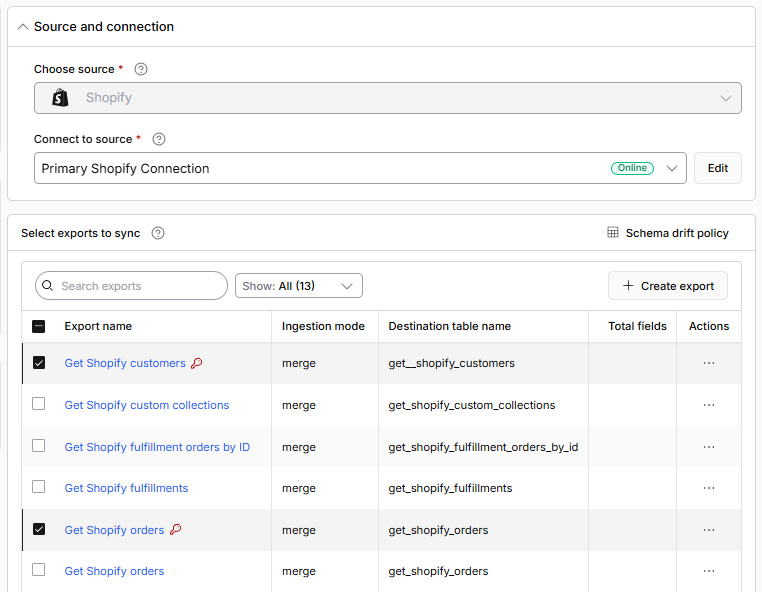Viewport: 762px width, 592px height.
Task: Click the get_shopify_custom_collections table name cell
Action: tap(471, 405)
